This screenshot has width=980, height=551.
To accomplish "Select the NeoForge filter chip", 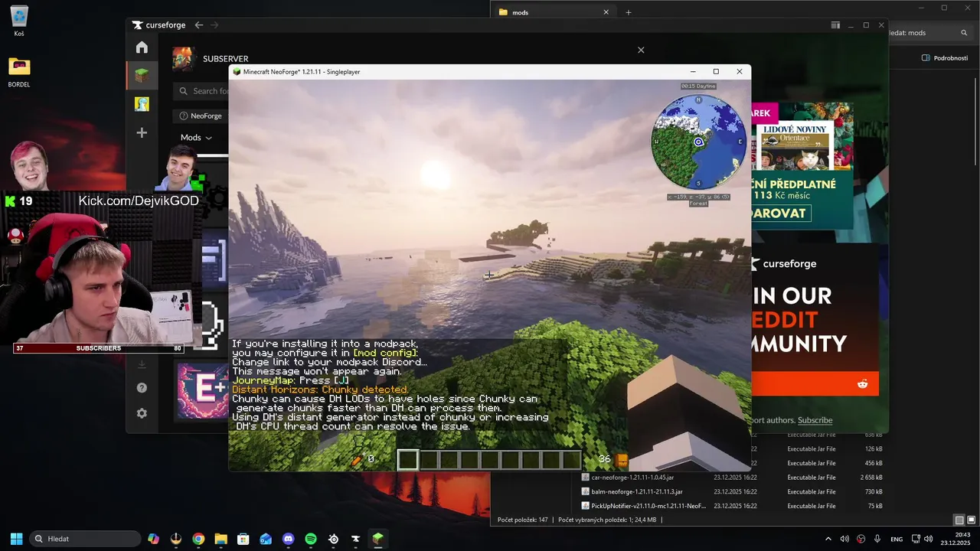I will click(x=201, y=116).
